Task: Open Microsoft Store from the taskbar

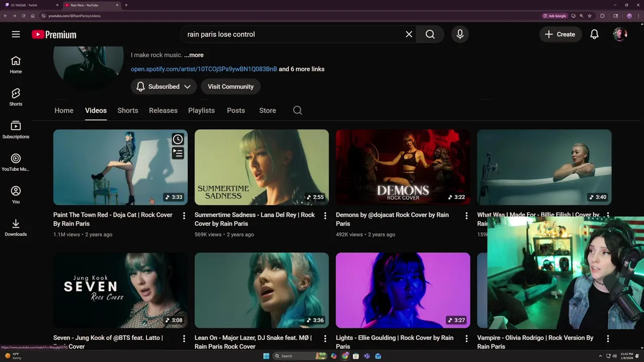Action: point(356,356)
